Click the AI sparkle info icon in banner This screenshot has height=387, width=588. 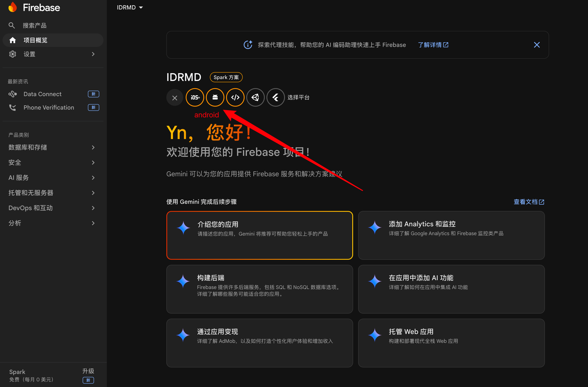click(248, 45)
